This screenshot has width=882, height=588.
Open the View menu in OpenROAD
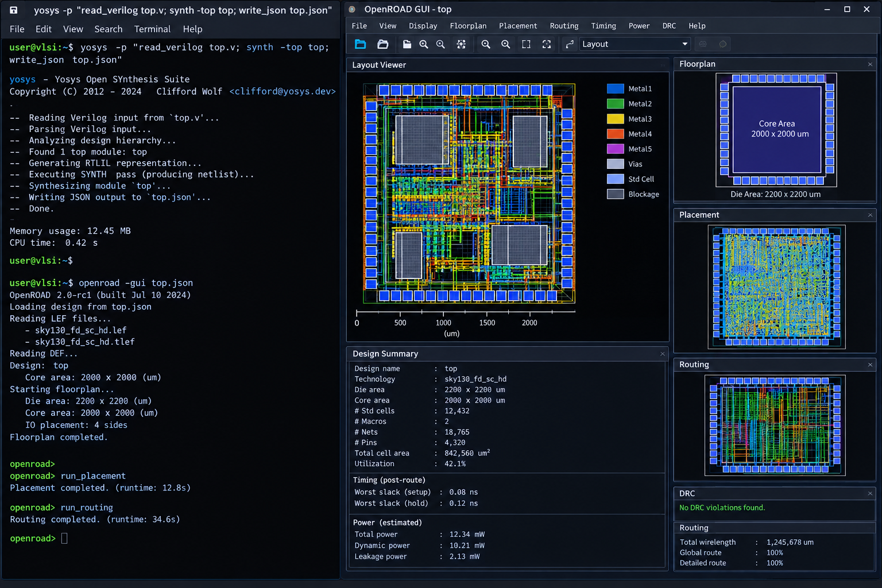tap(388, 26)
